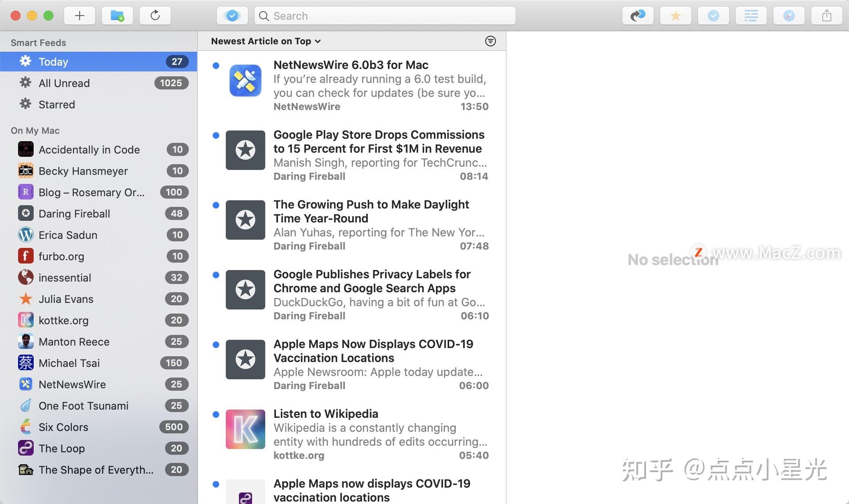Screen dimensions: 849x504
Task: Select Michael Tsai feed
Action: pyautogui.click(x=99, y=363)
